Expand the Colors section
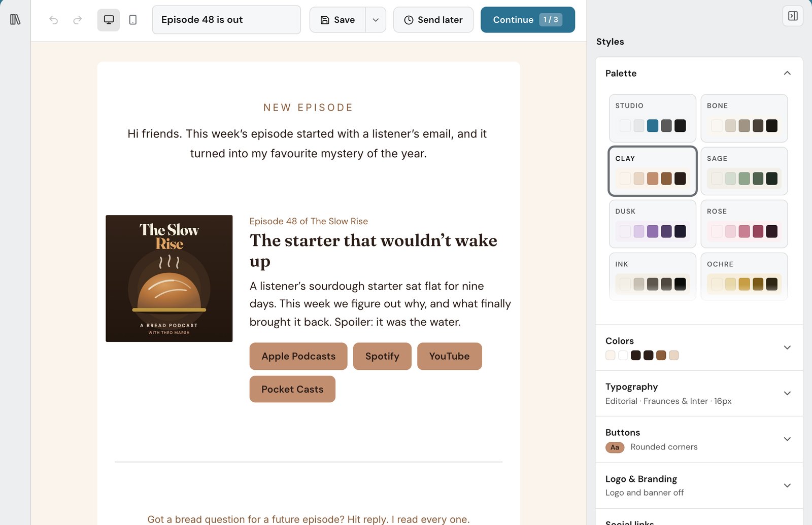812x525 pixels. point(699,347)
